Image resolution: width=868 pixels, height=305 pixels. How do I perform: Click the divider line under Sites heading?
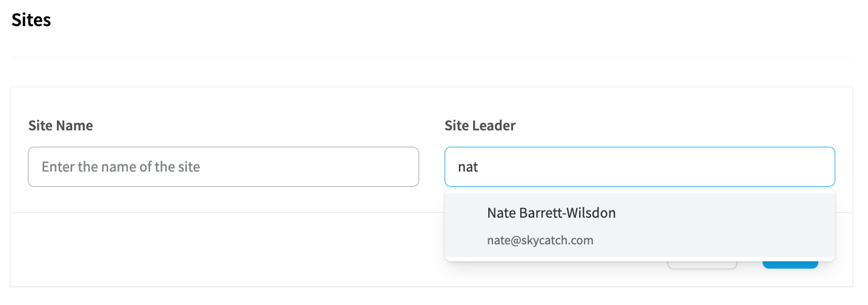pos(431,58)
